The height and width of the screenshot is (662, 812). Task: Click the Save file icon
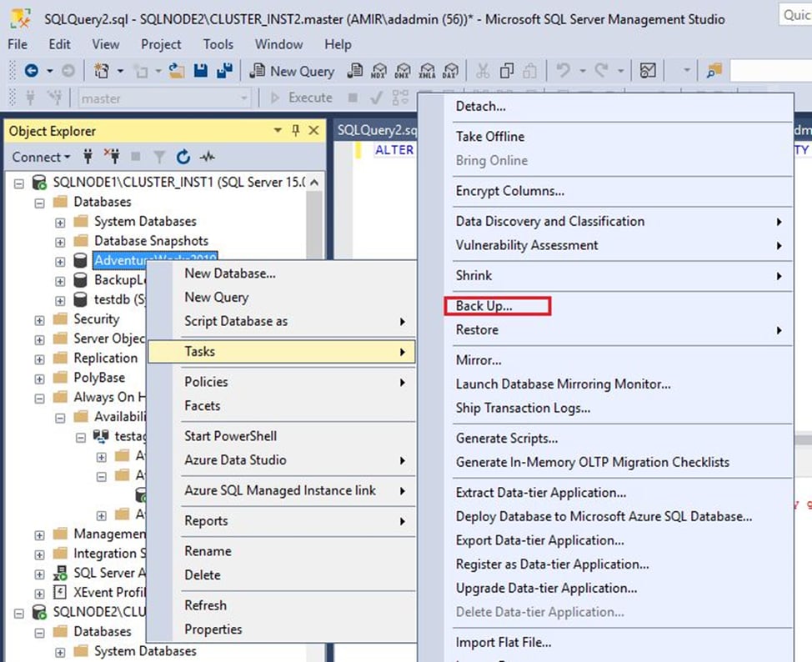202,70
